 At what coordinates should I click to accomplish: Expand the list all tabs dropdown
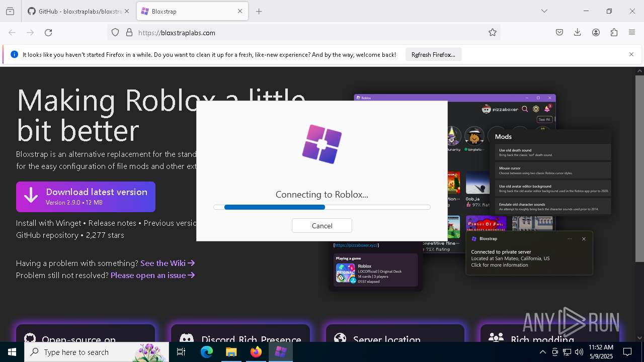point(544,11)
